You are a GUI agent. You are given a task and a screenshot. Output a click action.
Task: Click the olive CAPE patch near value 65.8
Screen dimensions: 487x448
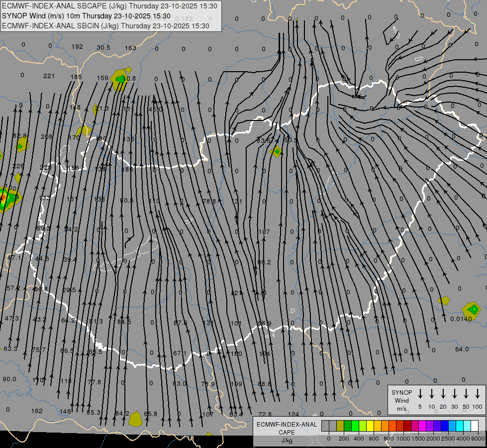point(135,419)
